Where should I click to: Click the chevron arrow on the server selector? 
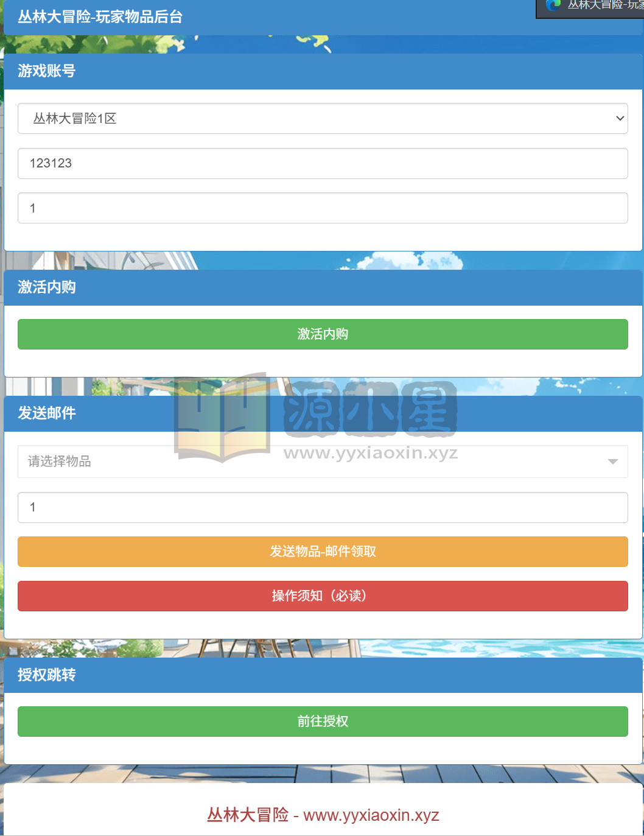(x=620, y=118)
